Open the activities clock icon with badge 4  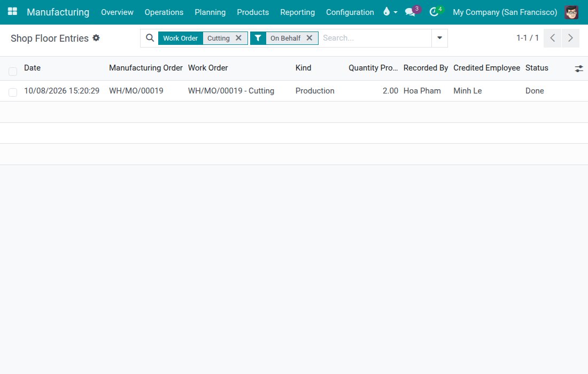tap(436, 12)
